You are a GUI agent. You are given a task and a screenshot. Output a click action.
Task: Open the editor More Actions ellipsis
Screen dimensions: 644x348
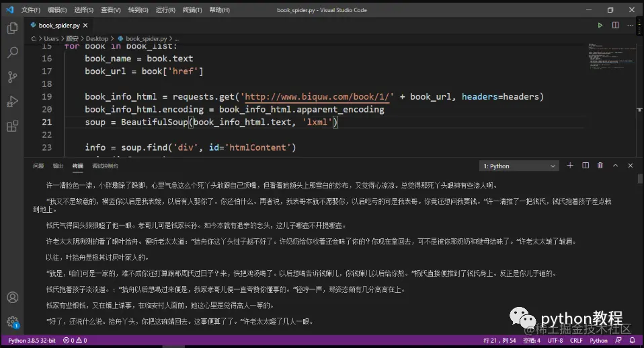pyautogui.click(x=630, y=25)
